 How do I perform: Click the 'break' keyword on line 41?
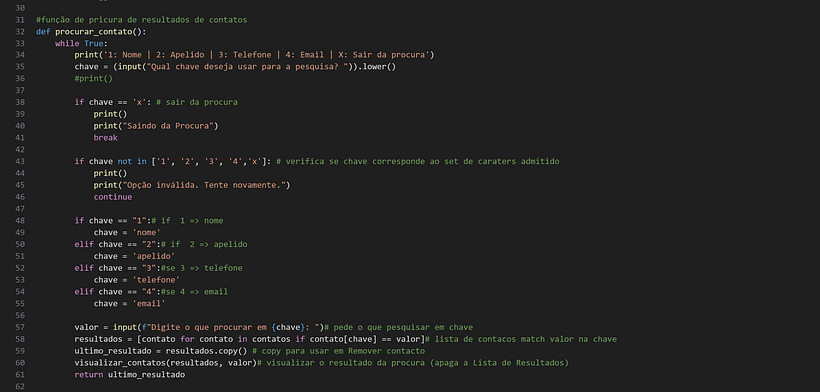[106, 137]
